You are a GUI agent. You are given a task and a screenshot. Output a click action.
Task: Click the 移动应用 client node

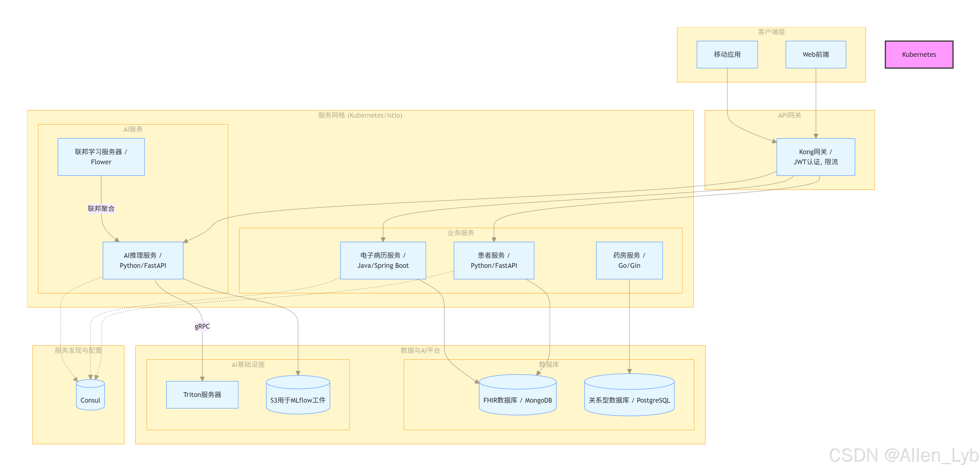click(x=727, y=54)
